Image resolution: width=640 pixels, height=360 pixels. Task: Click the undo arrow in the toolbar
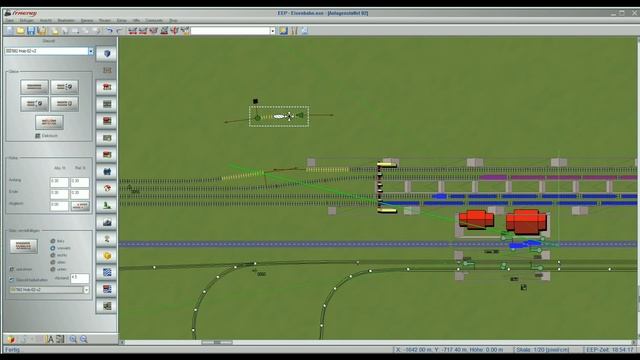tap(109, 31)
